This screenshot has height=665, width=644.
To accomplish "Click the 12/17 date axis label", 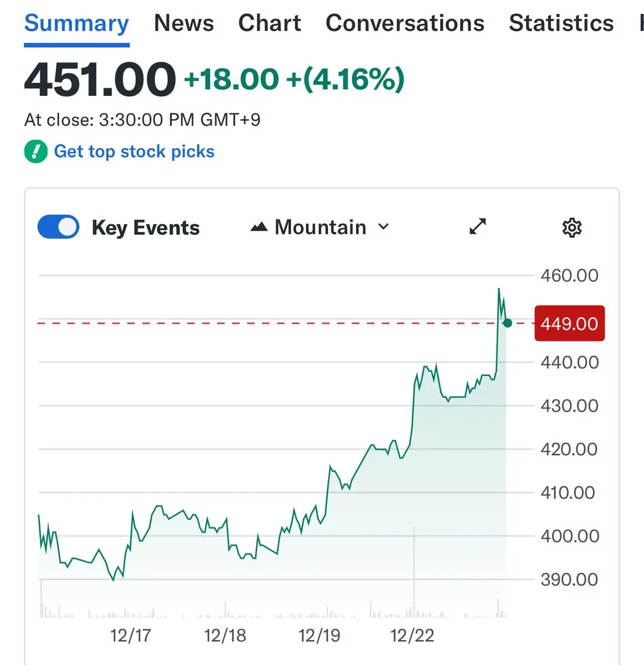I will click(130, 635).
